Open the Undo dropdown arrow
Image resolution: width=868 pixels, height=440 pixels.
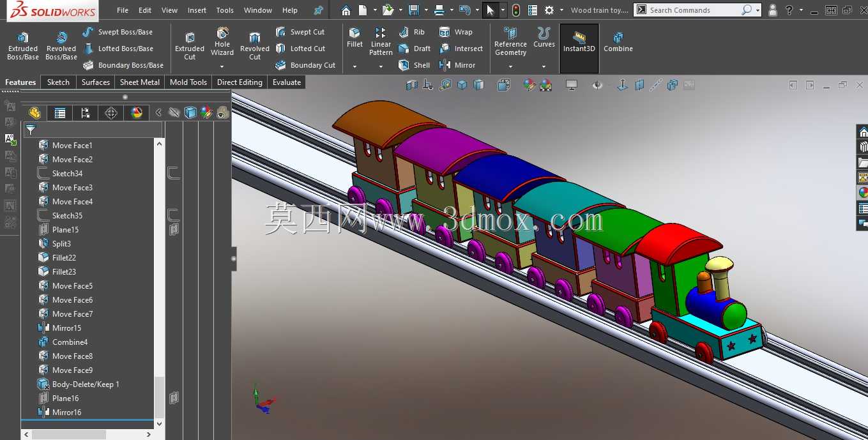click(x=476, y=10)
